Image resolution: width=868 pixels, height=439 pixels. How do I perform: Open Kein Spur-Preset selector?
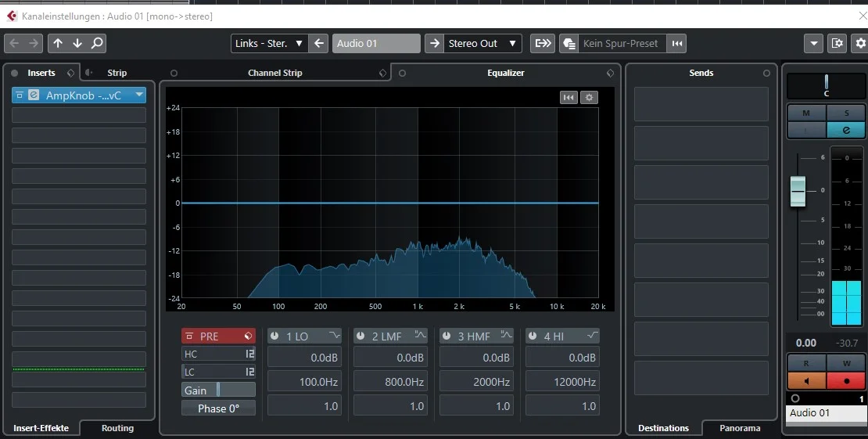(622, 43)
